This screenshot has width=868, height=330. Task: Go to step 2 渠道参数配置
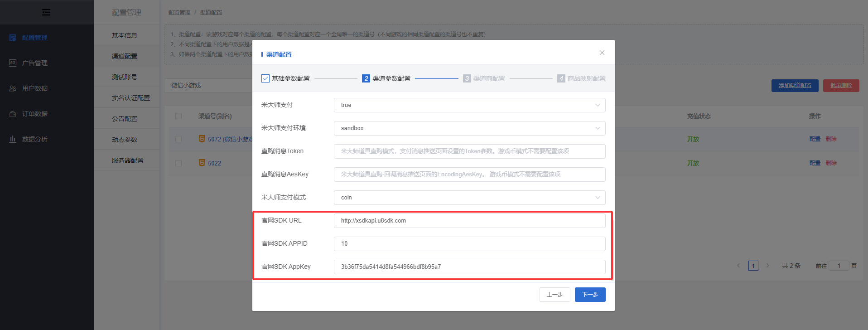pos(386,78)
